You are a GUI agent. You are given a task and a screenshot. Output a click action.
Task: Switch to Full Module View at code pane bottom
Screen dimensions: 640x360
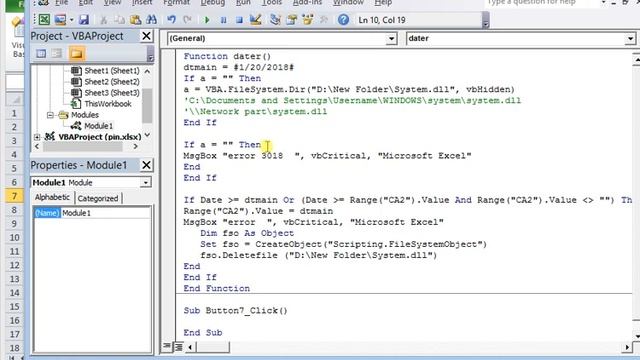click(178, 347)
